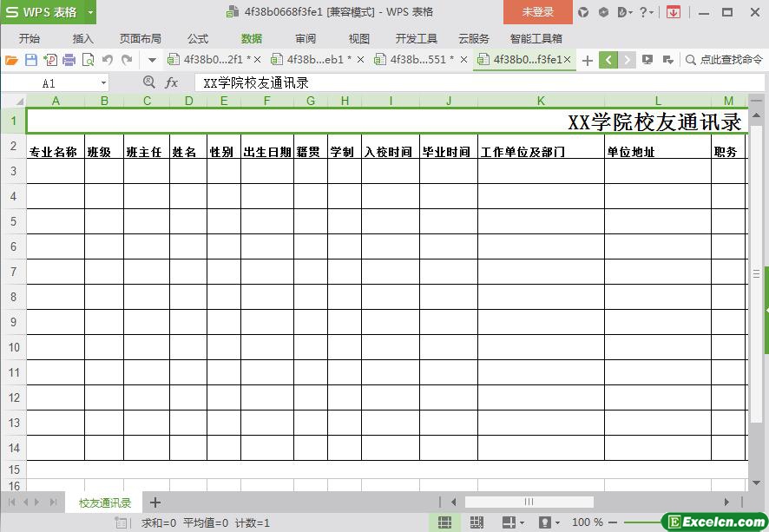Click the magnifier zoom icon by formula bar
The height and width of the screenshot is (532, 769).
pos(149,82)
